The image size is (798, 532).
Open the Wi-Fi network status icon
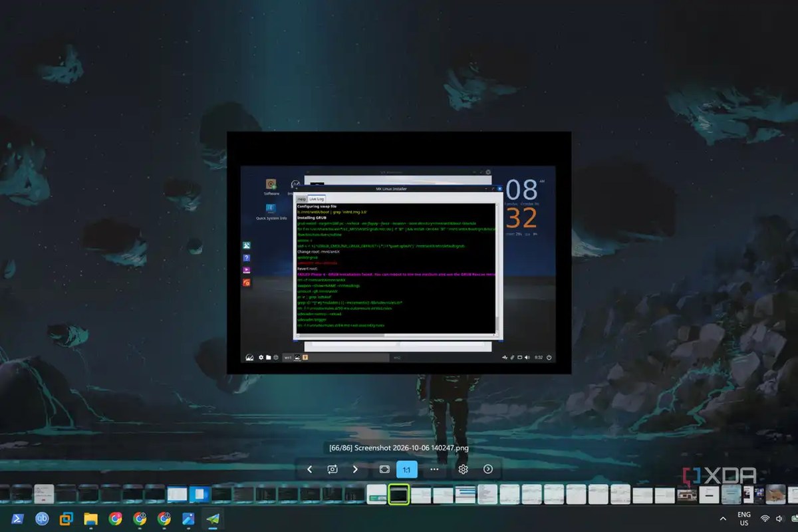coord(765,519)
